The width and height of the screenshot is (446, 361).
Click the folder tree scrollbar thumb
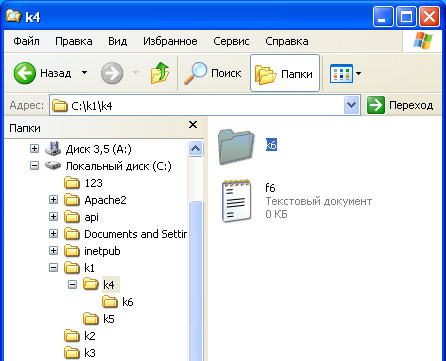195,281
